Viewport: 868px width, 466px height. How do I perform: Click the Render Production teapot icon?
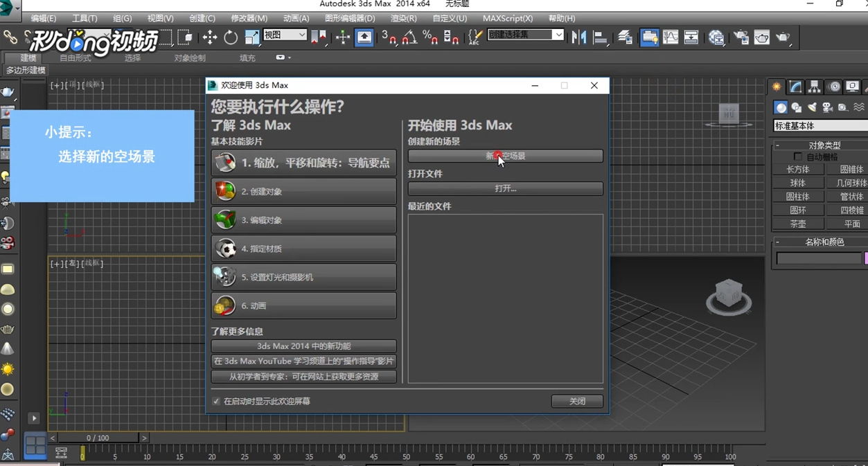click(x=783, y=37)
